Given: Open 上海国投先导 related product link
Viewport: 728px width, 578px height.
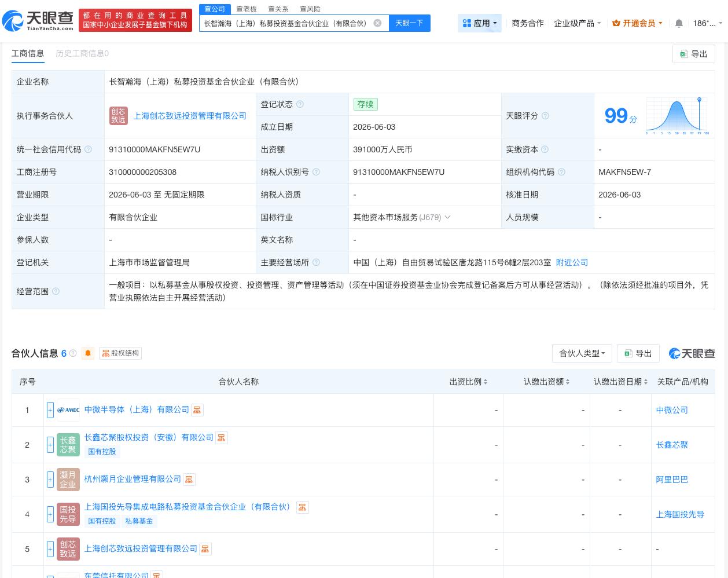Looking at the screenshot, I should [680, 514].
